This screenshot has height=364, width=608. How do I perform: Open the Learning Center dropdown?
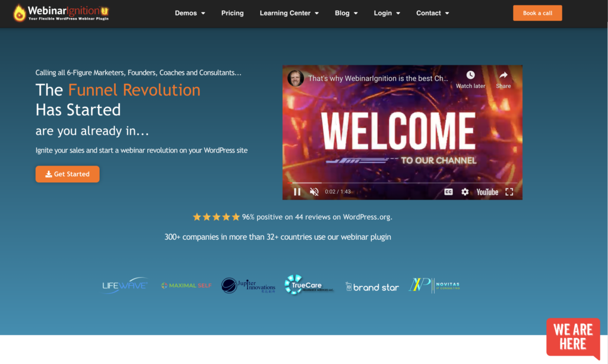tap(289, 12)
